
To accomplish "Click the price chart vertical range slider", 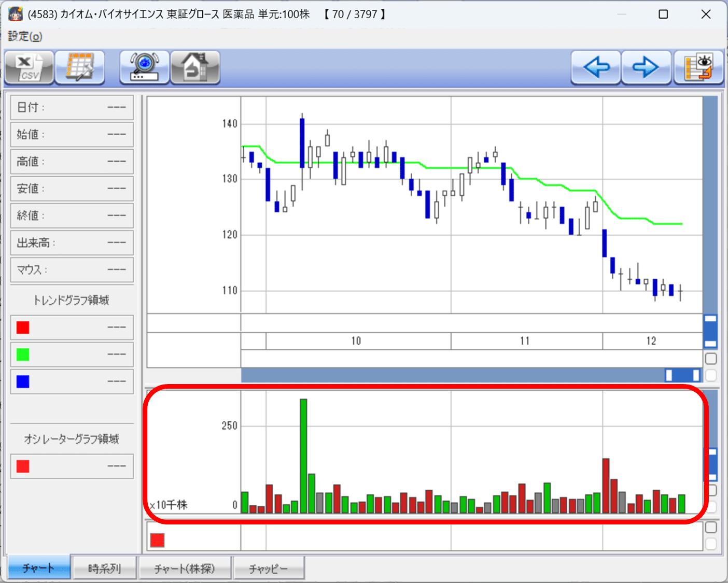I will [x=710, y=331].
